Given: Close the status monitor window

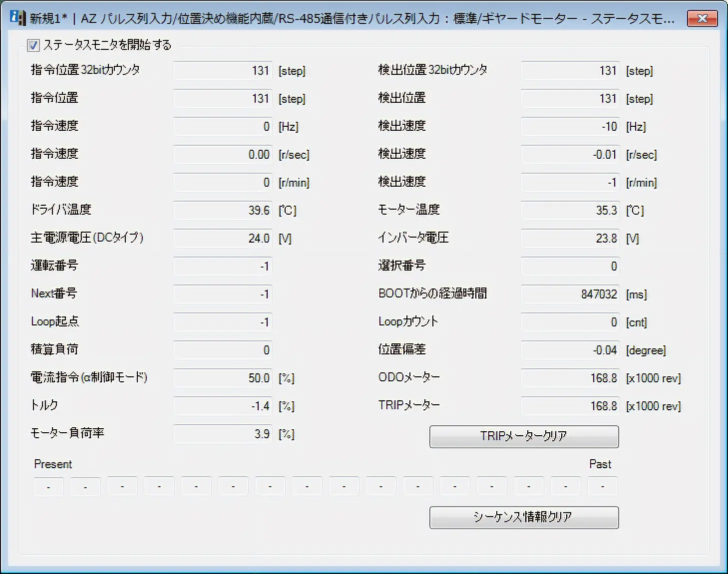Looking at the screenshot, I should coord(702,18).
